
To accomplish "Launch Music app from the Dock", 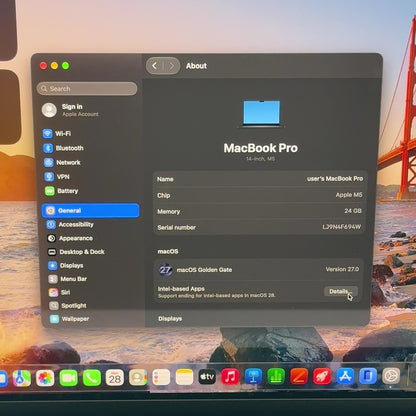I will click(x=230, y=377).
